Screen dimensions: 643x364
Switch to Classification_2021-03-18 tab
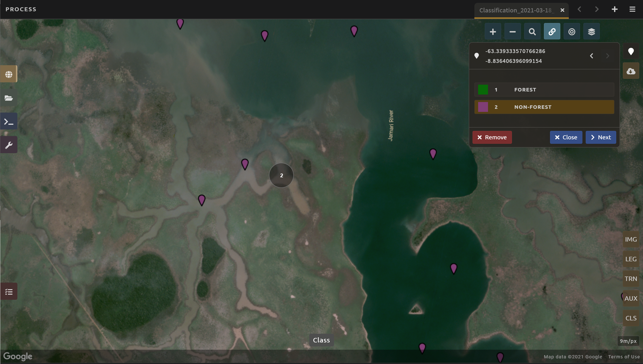point(516,10)
